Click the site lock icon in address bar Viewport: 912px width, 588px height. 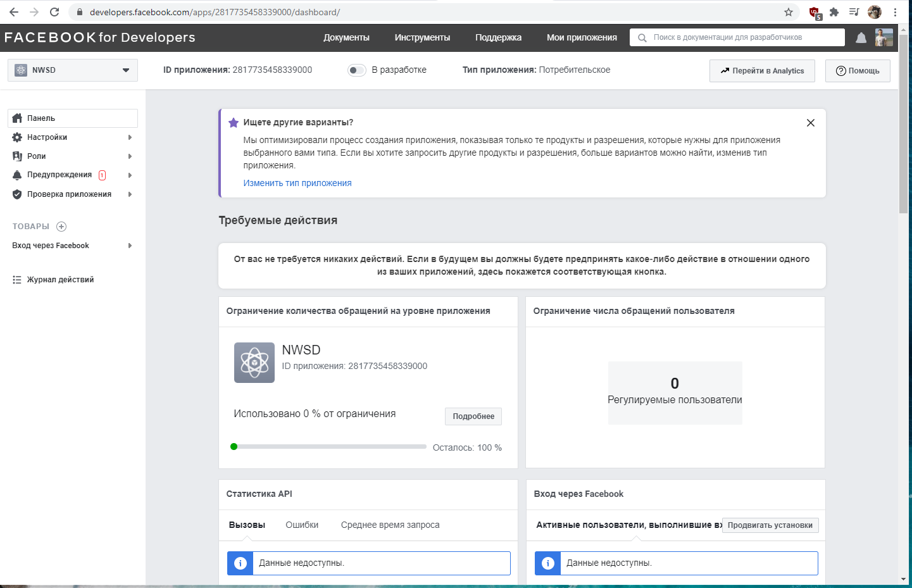pyautogui.click(x=80, y=12)
